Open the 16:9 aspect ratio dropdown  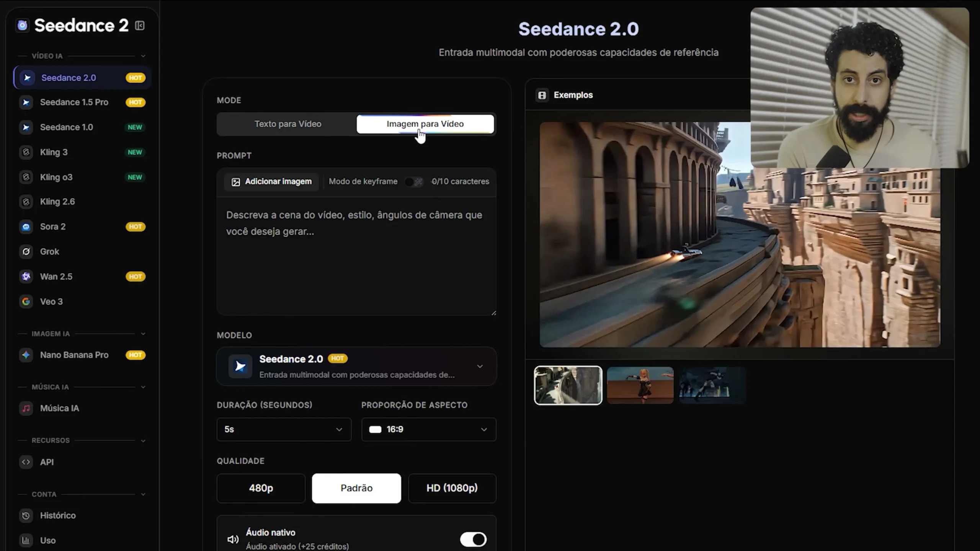[428, 429]
